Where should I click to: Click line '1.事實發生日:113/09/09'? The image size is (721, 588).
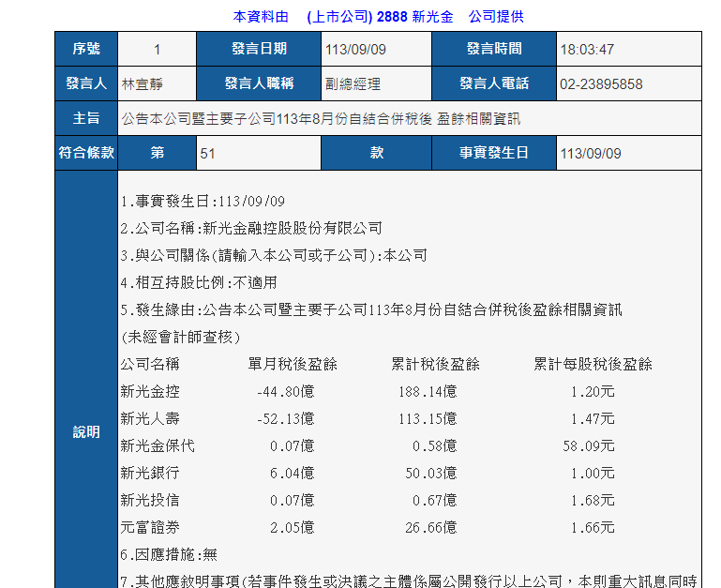coord(203,202)
